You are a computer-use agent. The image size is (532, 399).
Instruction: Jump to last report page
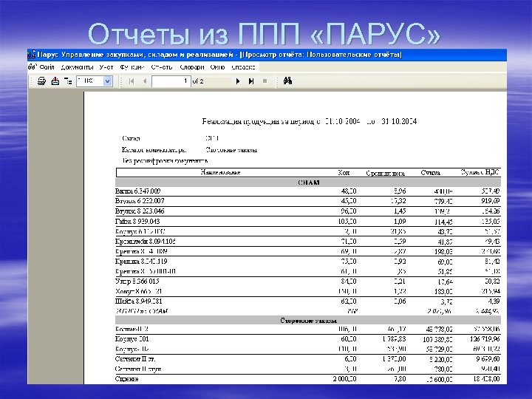tap(251, 81)
